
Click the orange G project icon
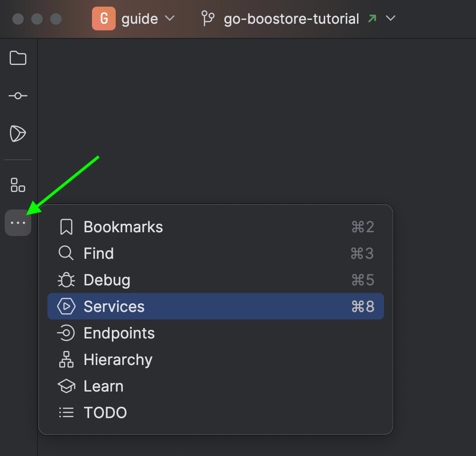click(x=103, y=19)
